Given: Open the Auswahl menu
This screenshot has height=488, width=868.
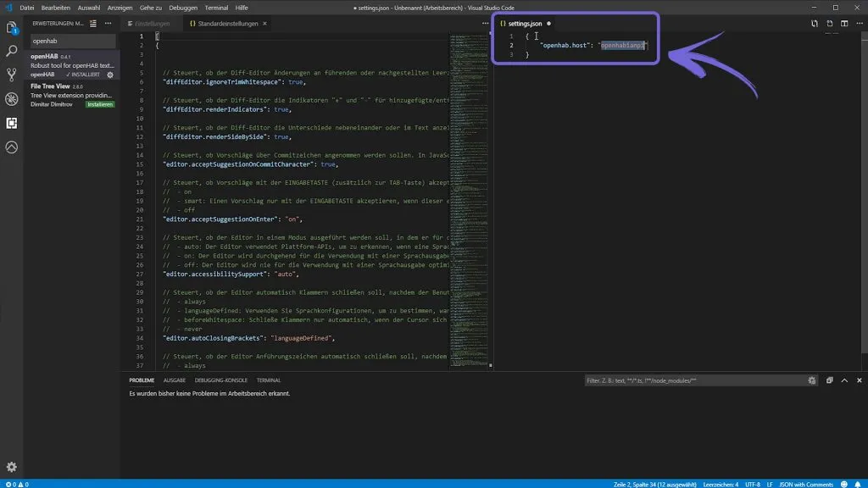Looking at the screenshot, I should pyautogui.click(x=88, y=8).
